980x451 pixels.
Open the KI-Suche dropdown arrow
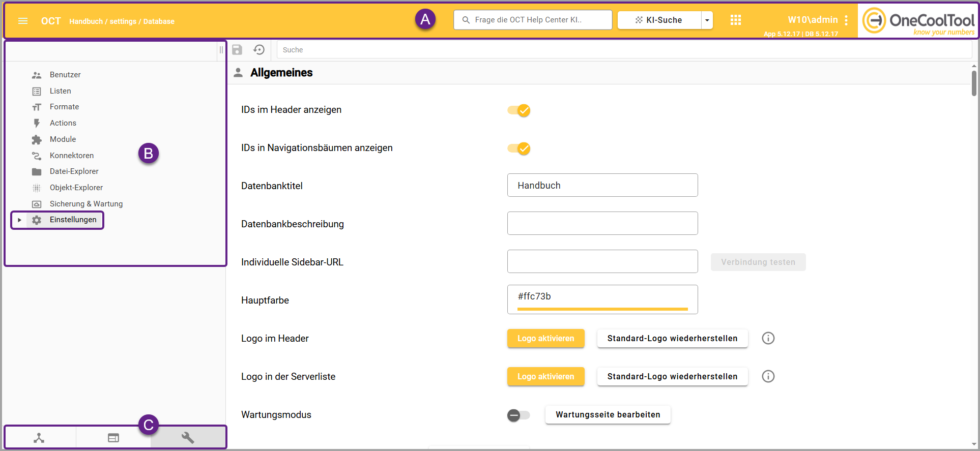(707, 20)
